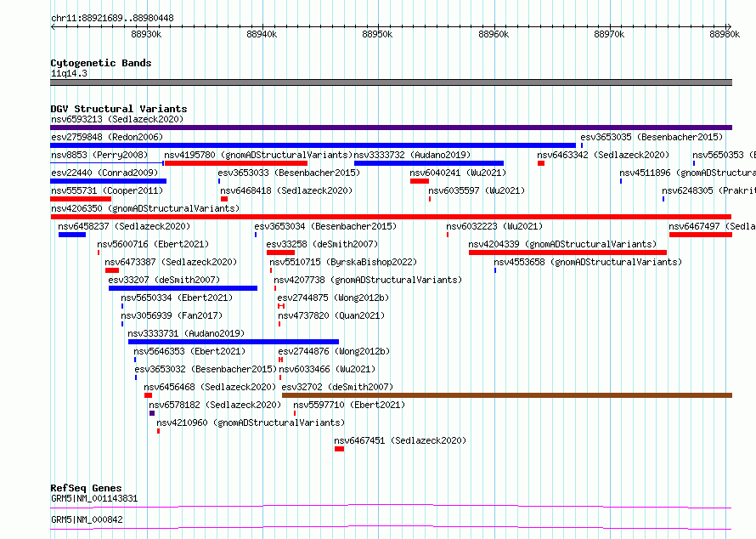
Task: Open nsv4204339 (gnomADStructuralVariants) label
Action: [x=562, y=244]
